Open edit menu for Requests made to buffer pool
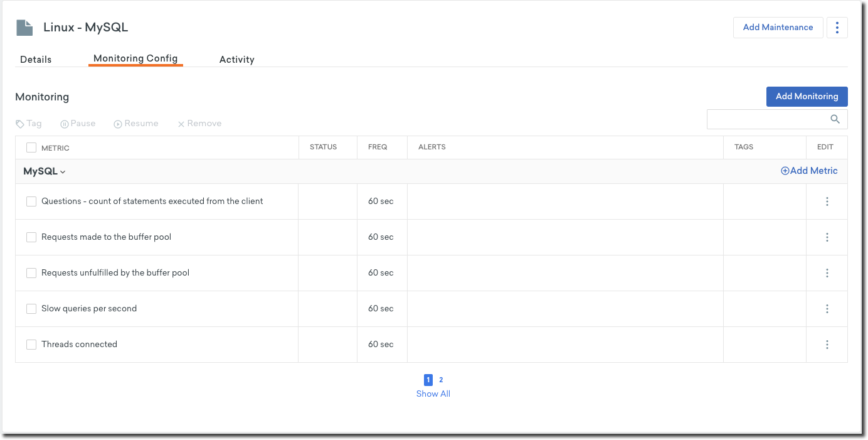This screenshot has width=868, height=440. [827, 237]
